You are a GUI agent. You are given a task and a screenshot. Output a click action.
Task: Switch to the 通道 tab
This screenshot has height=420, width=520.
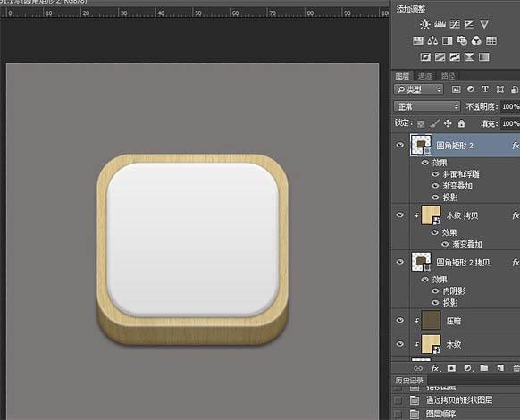click(424, 76)
